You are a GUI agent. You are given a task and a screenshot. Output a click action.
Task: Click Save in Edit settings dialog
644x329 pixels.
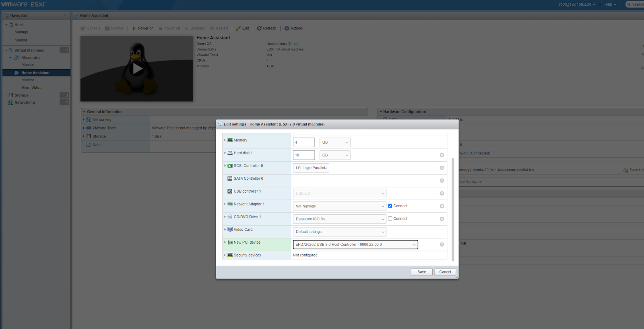[421, 272]
